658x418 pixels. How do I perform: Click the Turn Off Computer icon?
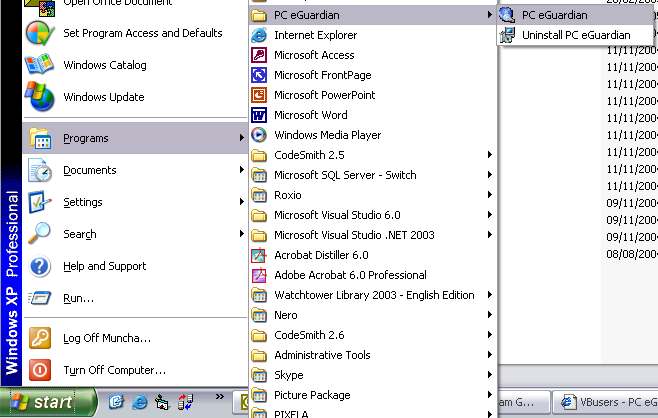(40, 370)
